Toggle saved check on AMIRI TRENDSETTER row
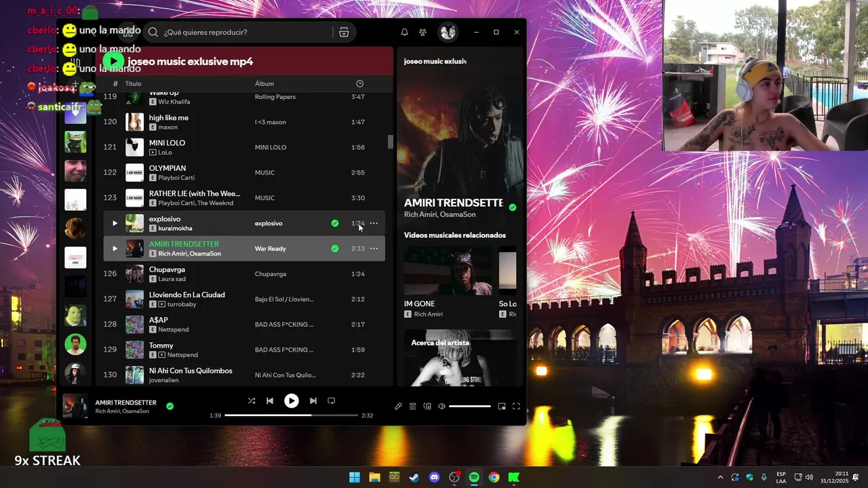868x488 pixels. pyautogui.click(x=335, y=249)
